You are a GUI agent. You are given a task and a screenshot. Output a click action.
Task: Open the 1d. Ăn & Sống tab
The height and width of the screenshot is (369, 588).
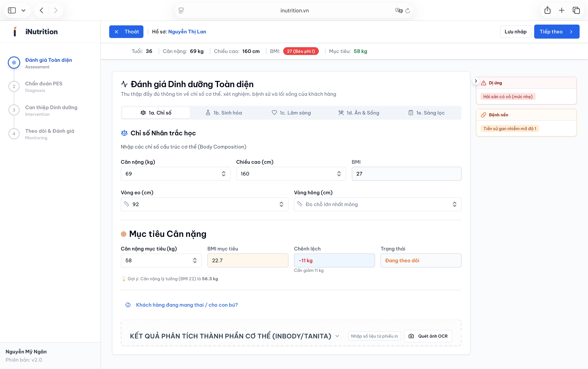click(359, 113)
